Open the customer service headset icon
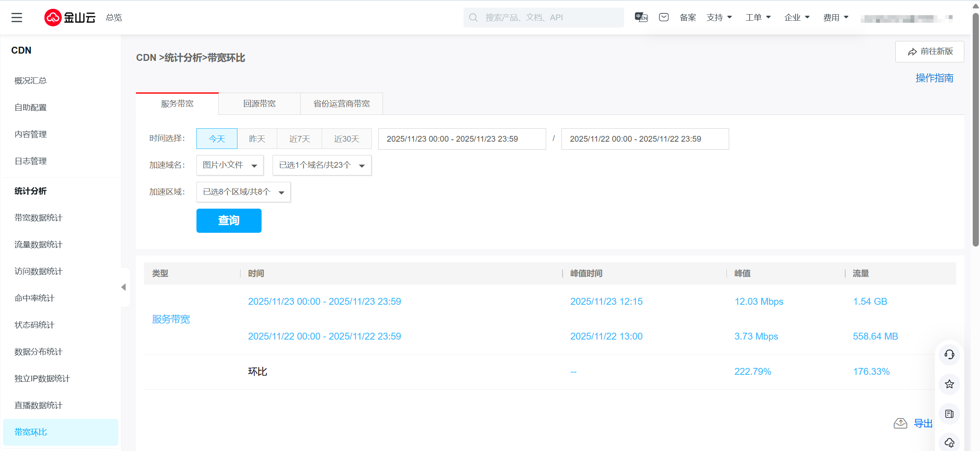980x451 pixels. tap(949, 355)
